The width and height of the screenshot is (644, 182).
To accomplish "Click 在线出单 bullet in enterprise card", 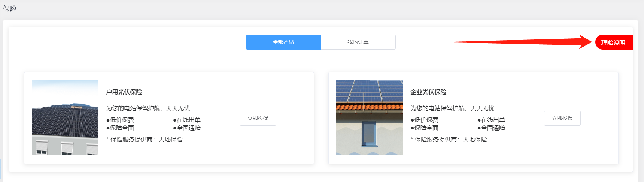I will coord(492,120).
